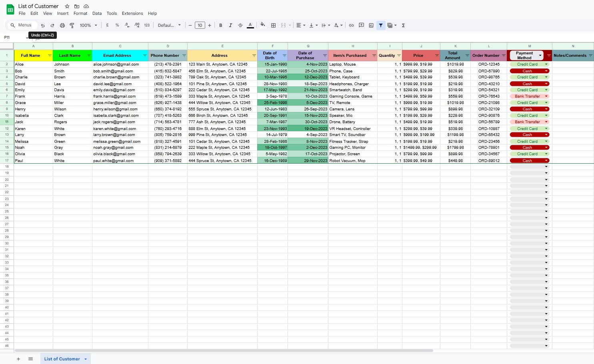The width and height of the screenshot is (594, 364).
Task: Open the View menu
Action: click(x=48, y=13)
